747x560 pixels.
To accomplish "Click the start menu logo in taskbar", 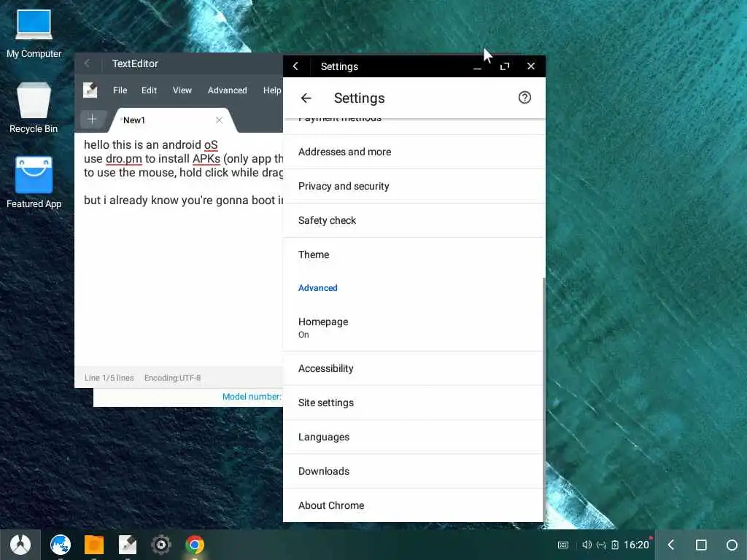I will coord(20,544).
